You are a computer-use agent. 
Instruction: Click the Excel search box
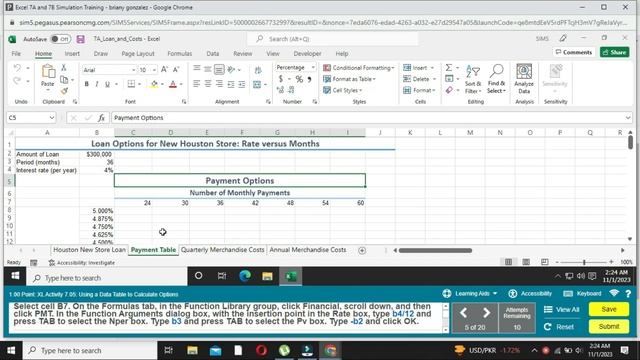333,39
